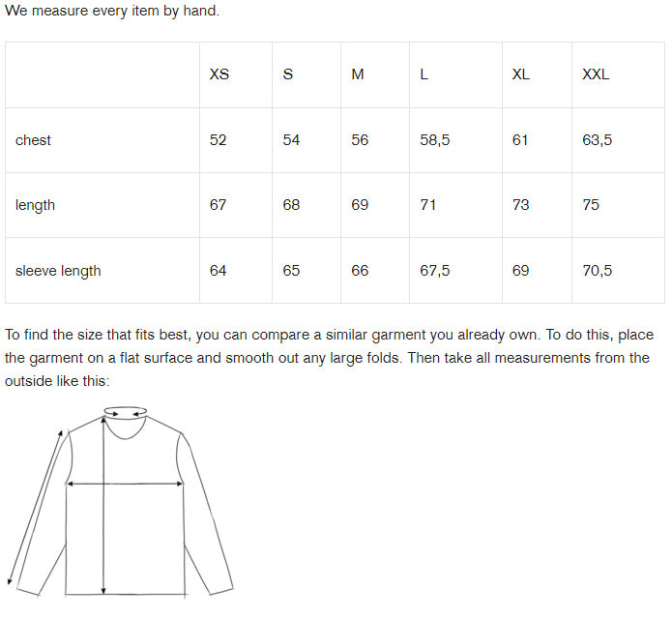Select the M size column header

click(x=358, y=74)
